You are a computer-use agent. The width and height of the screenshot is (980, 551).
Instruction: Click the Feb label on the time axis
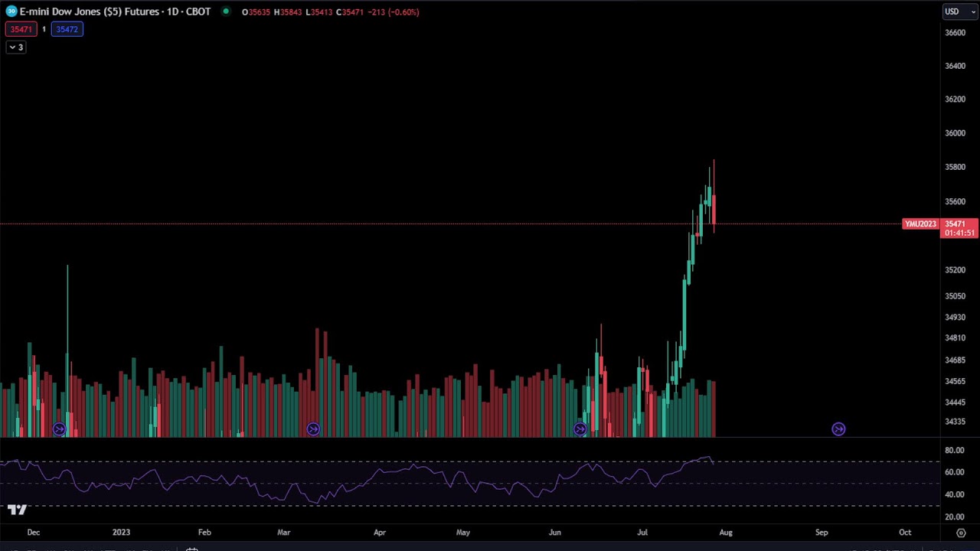[x=204, y=532]
